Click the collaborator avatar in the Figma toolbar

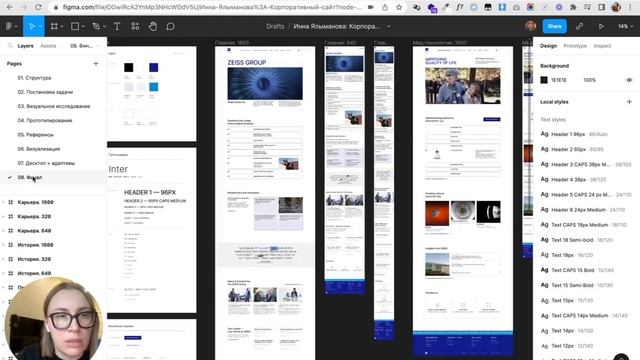(530, 26)
